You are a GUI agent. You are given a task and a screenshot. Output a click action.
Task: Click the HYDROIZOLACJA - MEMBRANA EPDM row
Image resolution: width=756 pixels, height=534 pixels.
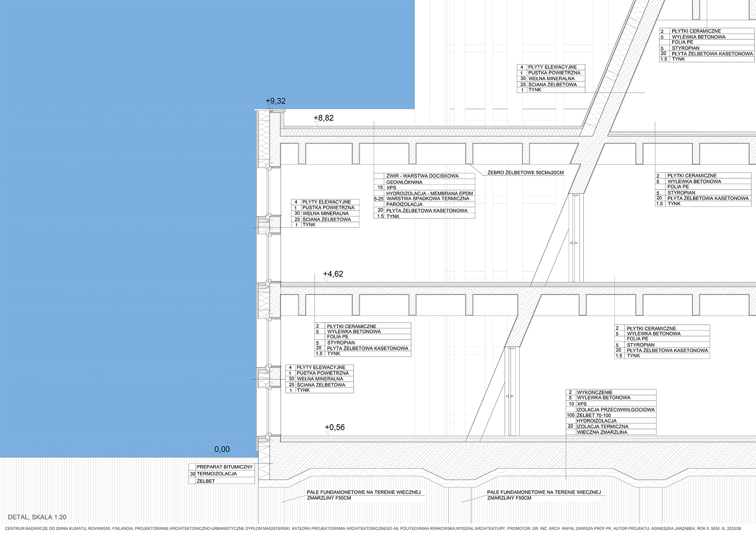[x=429, y=193]
